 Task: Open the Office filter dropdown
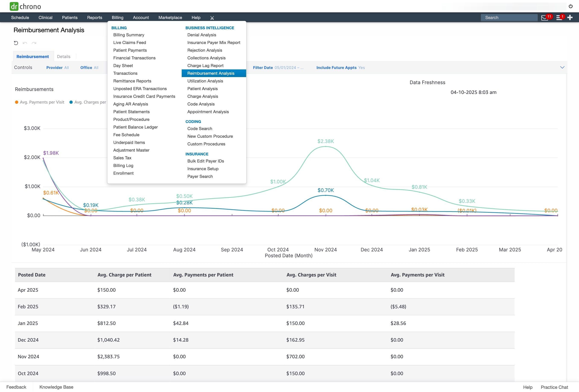click(89, 67)
